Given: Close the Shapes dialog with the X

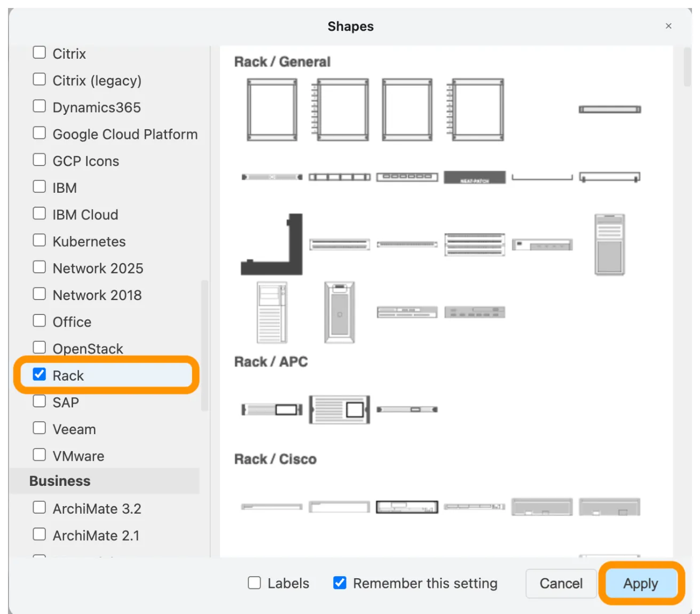Looking at the screenshot, I should click(668, 26).
